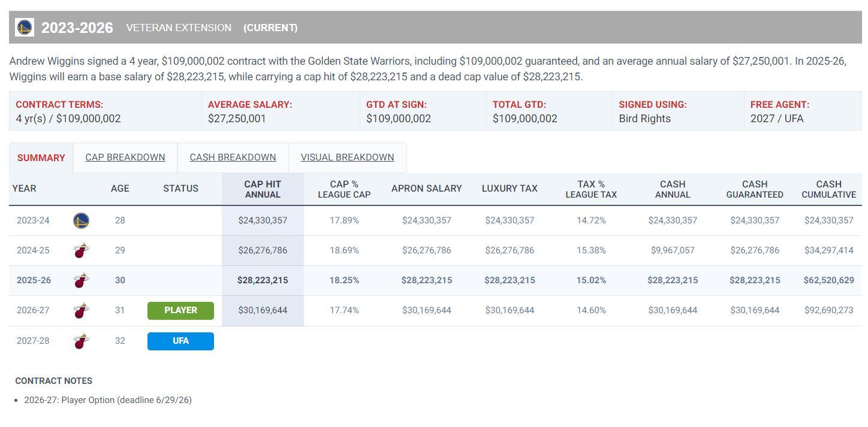Click the 2026-27 Player Option contract note
Screen dimensions: 868x427
(x=108, y=400)
